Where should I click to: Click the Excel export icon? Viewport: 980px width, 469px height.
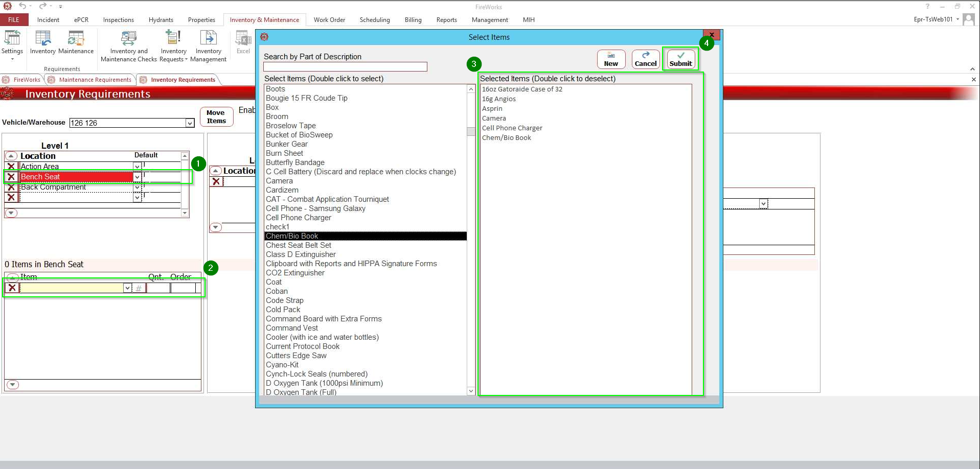pos(243,42)
